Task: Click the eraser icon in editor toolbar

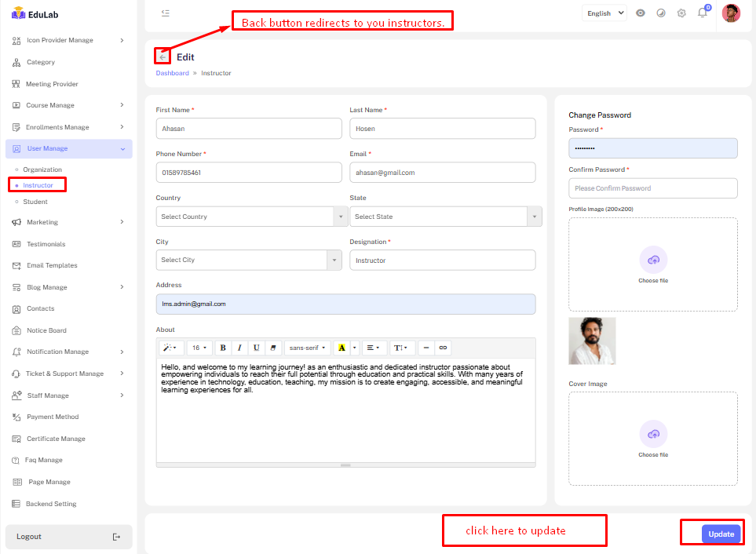Action: [273, 348]
